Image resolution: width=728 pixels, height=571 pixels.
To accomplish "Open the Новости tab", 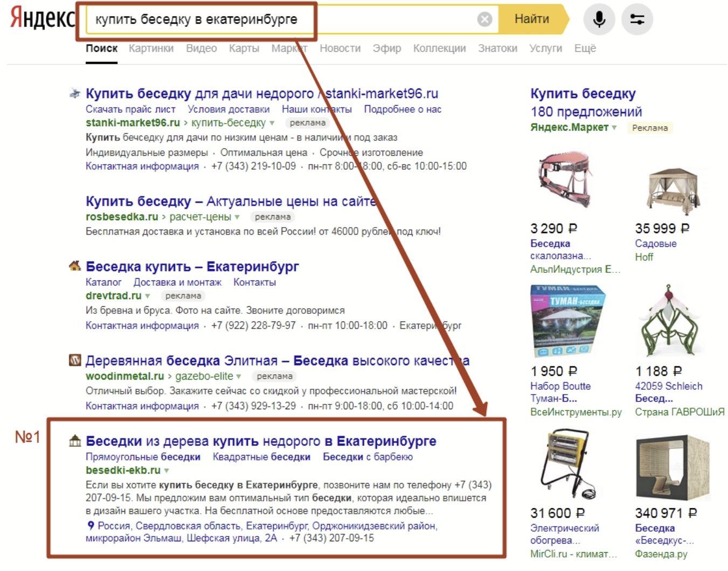I will point(340,49).
